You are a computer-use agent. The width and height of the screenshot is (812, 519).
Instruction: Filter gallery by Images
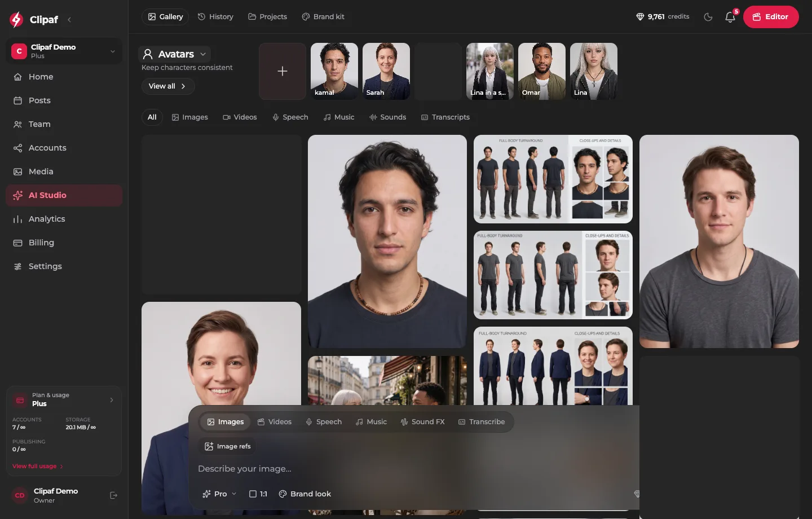[190, 117]
